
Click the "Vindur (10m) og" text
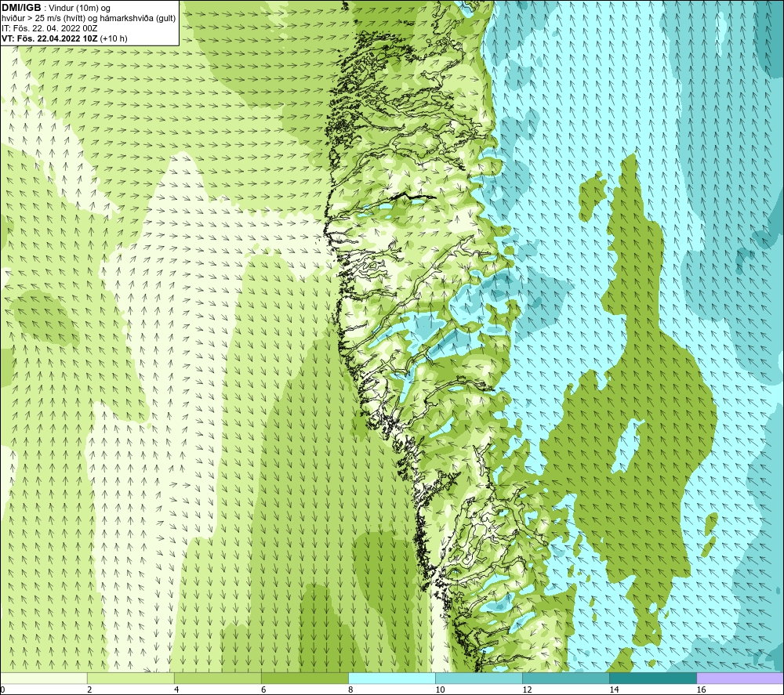80,9
